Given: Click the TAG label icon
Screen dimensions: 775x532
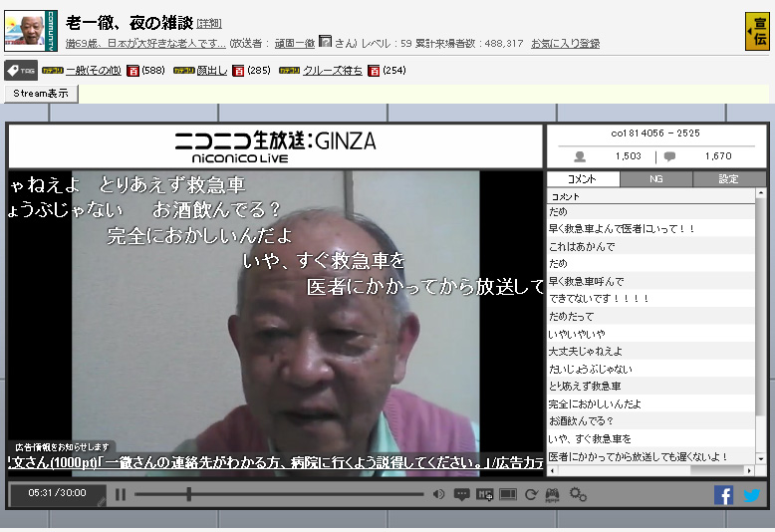Looking at the screenshot, I should (x=21, y=71).
